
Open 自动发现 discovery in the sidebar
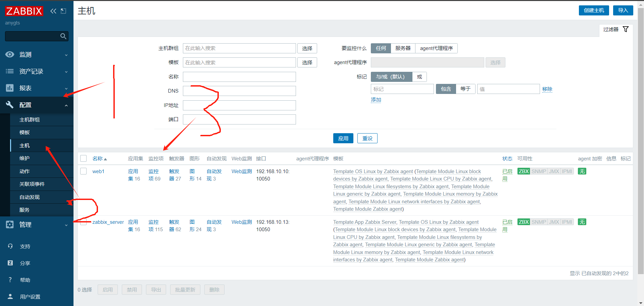[x=30, y=197]
